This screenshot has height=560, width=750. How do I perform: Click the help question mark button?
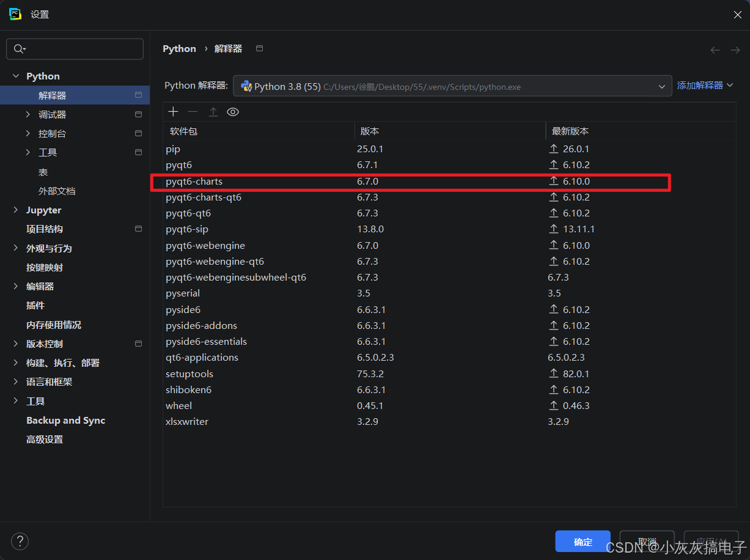click(x=20, y=541)
